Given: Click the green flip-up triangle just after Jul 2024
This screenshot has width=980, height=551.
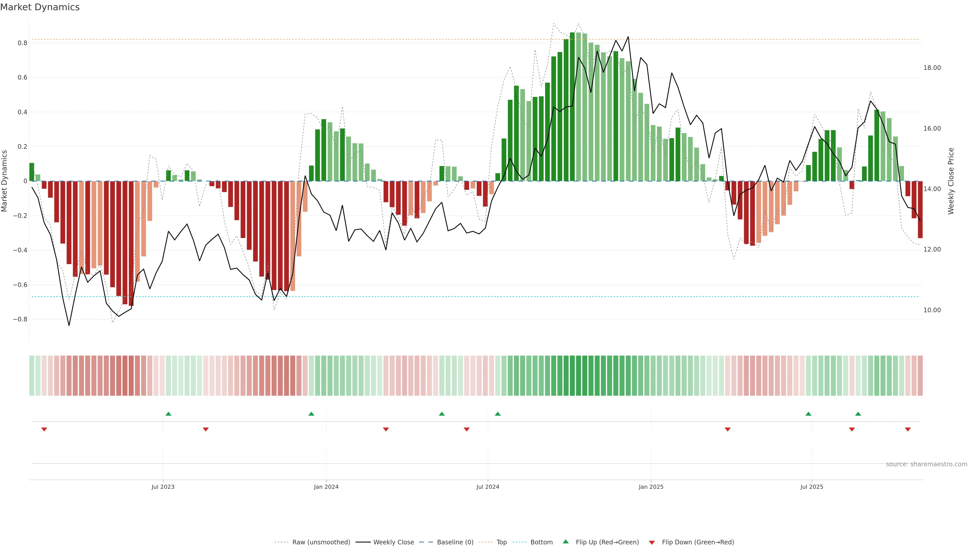Looking at the screenshot, I should click(498, 414).
